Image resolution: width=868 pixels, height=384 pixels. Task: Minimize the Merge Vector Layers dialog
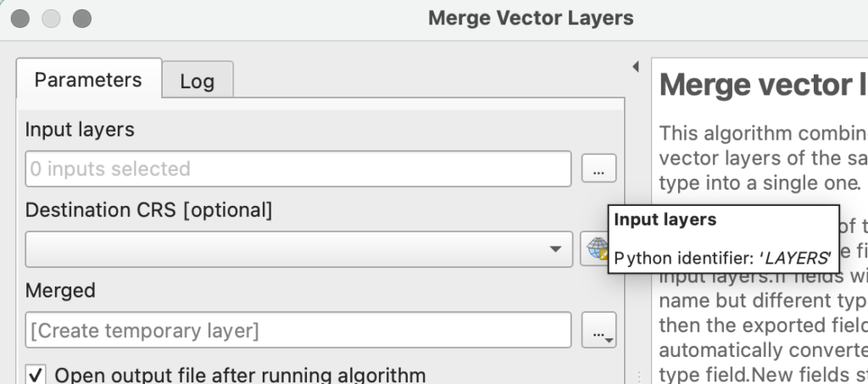coord(51,19)
